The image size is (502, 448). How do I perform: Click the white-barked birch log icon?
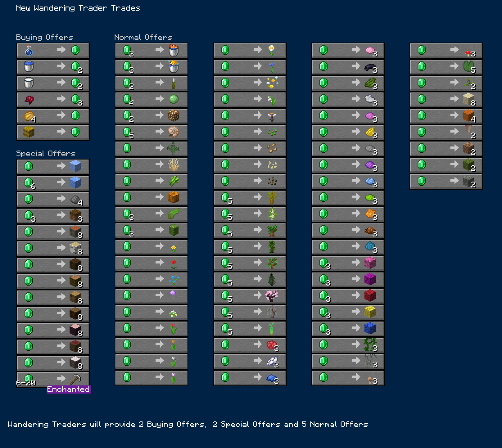[75, 248]
